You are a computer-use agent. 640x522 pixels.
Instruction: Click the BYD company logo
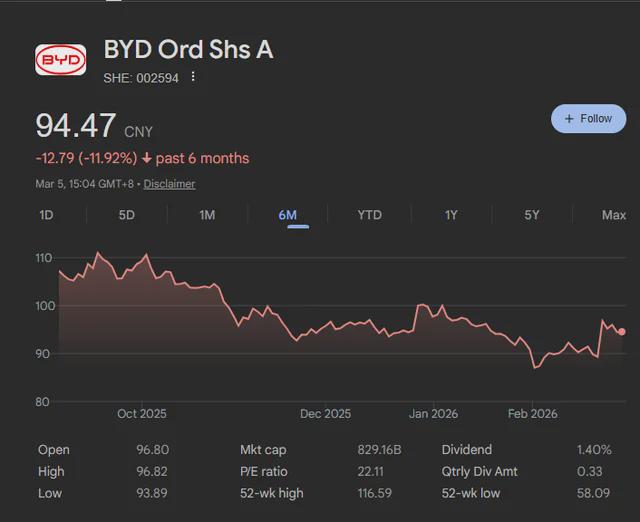tap(61, 61)
